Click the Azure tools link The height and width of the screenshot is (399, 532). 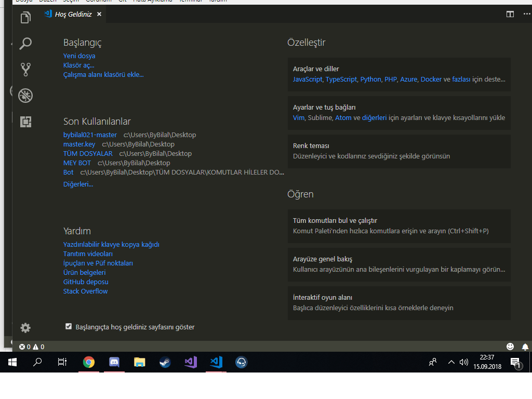(x=409, y=79)
